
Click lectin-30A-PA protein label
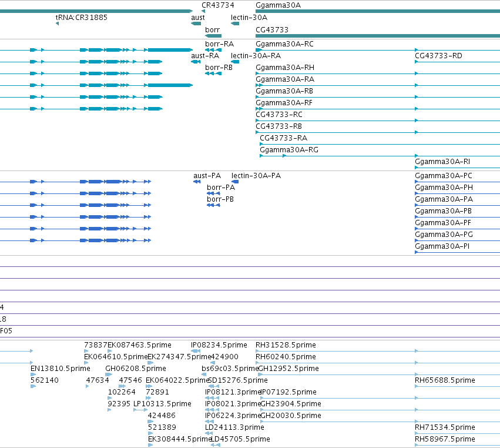pyautogui.click(x=256, y=176)
